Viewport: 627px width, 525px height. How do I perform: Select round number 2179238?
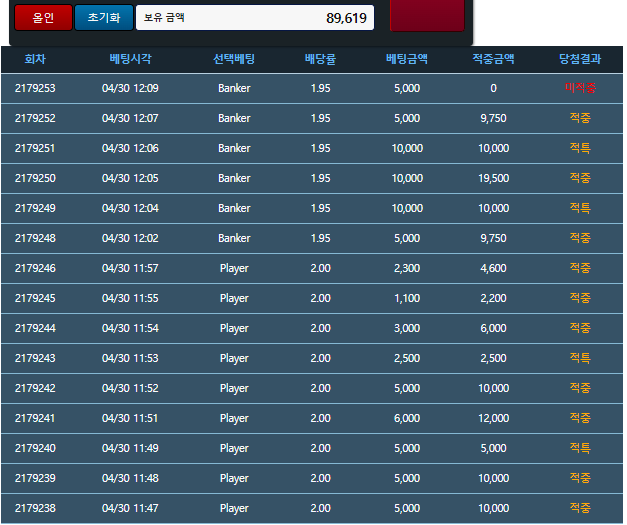pyautogui.click(x=35, y=509)
